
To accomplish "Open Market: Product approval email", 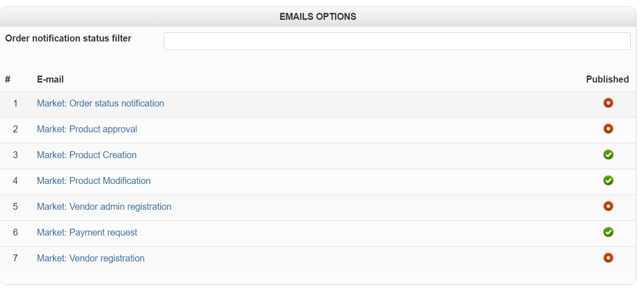I will coord(87,129).
